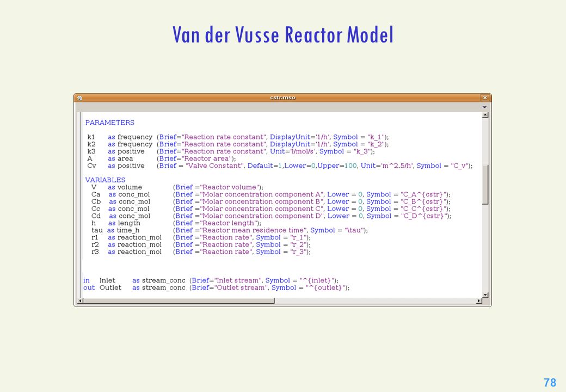Click the 'in' keyword
Screen dimensions: 566x392
87,280
